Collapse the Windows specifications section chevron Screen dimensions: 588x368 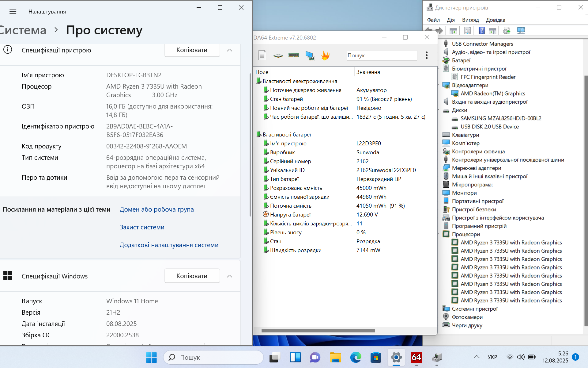click(x=229, y=276)
